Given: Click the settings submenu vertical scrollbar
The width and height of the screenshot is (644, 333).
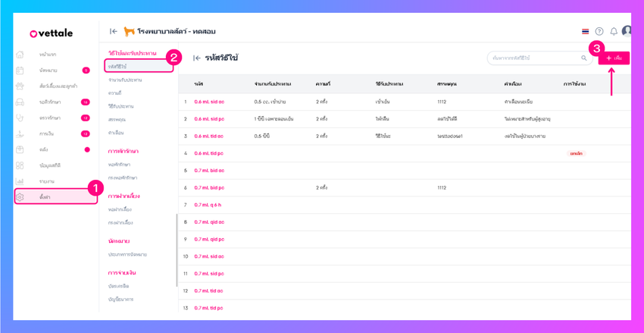Looking at the screenshot, I should pyautogui.click(x=177, y=250).
